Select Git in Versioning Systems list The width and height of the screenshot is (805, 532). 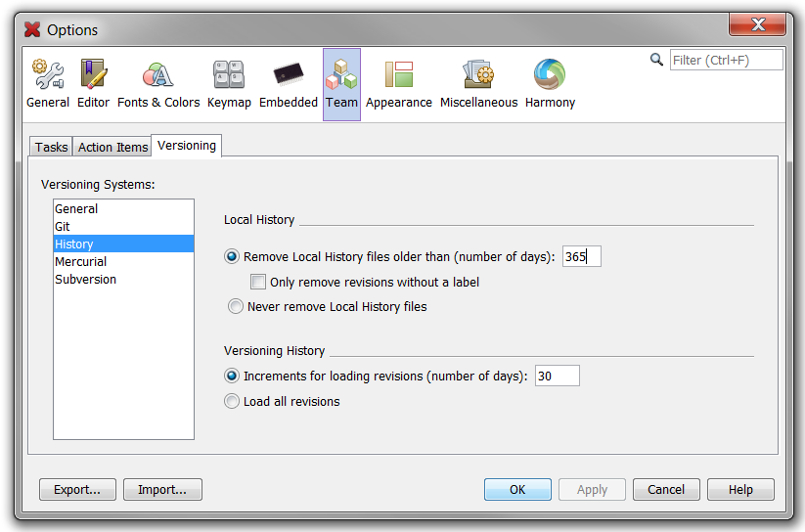tap(63, 227)
